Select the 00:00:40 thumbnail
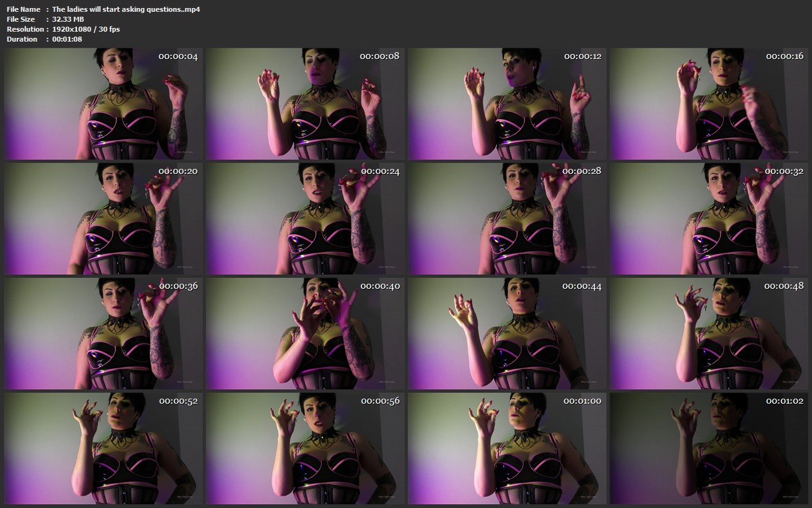The image size is (812, 508). point(305,333)
